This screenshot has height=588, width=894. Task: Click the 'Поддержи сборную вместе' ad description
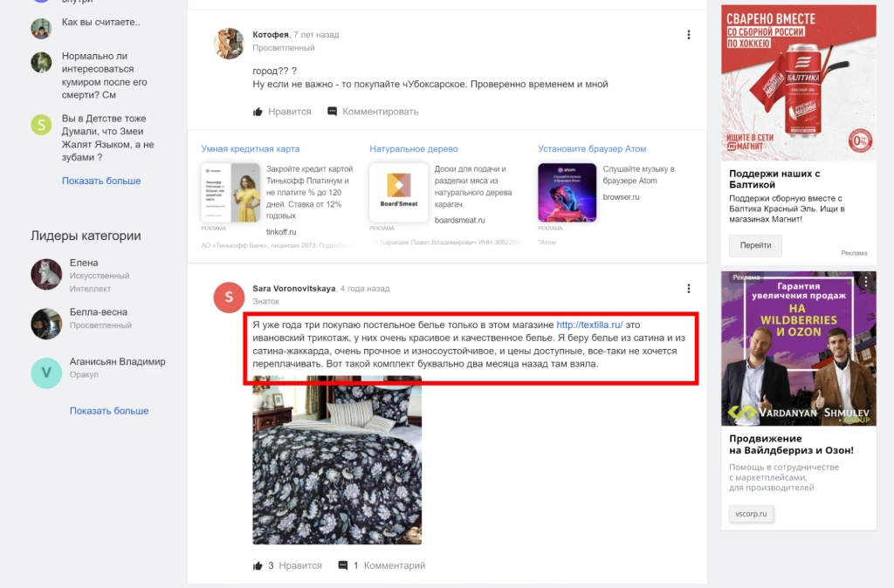point(787,209)
